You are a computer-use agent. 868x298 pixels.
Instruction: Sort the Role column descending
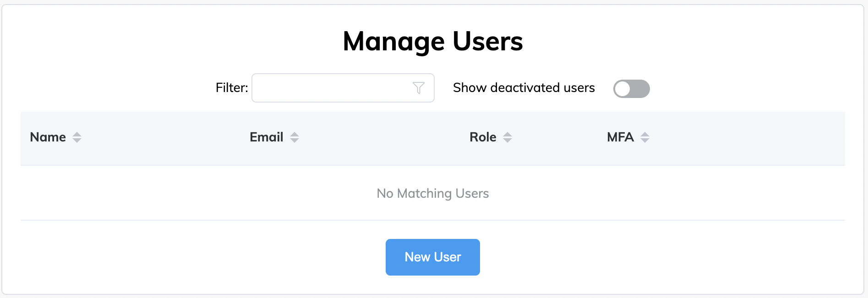508,140
